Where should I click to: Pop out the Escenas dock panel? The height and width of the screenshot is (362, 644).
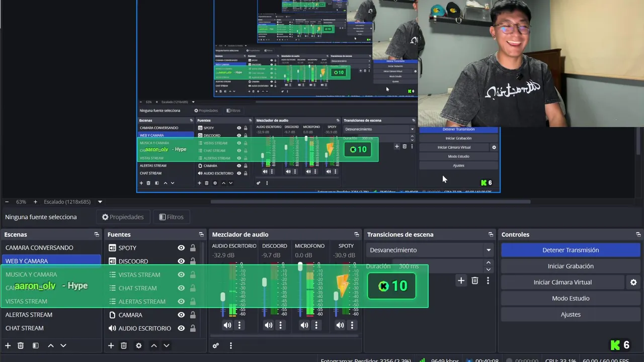point(97,234)
